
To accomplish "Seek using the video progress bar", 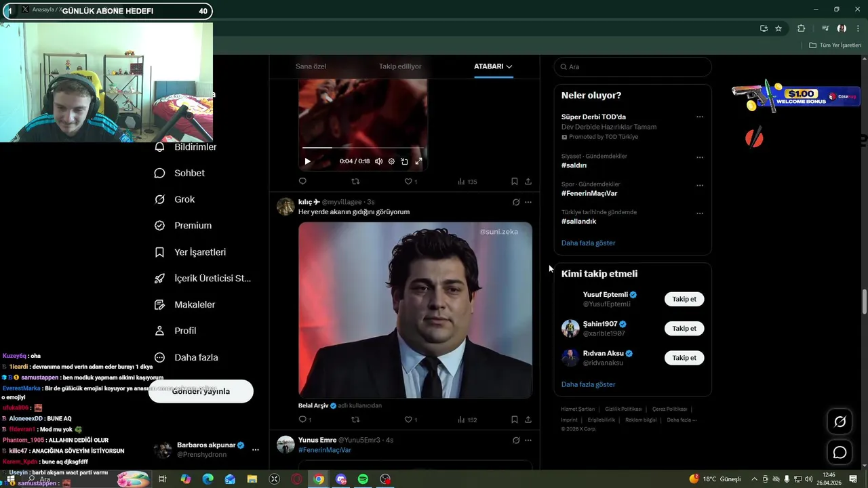I will pos(363,147).
